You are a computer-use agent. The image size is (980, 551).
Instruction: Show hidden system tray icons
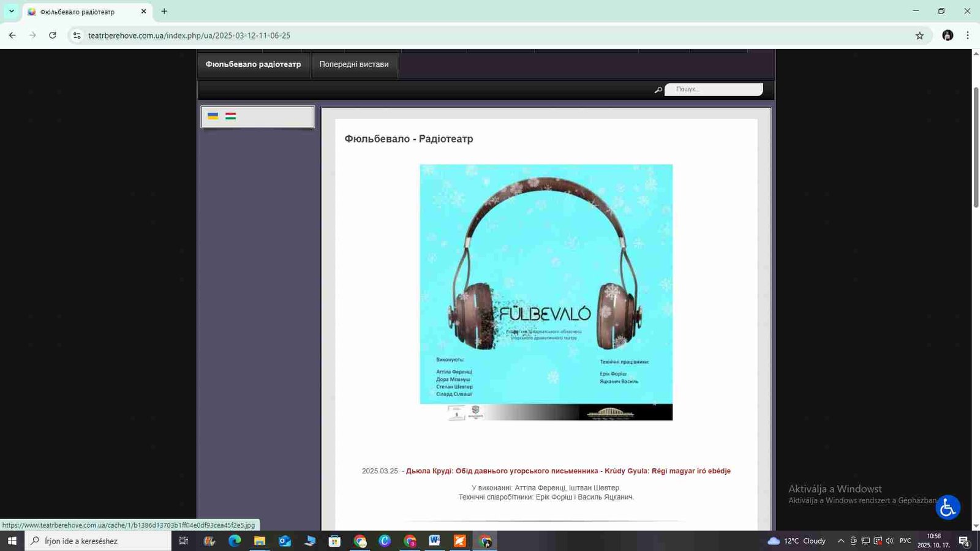click(x=840, y=541)
